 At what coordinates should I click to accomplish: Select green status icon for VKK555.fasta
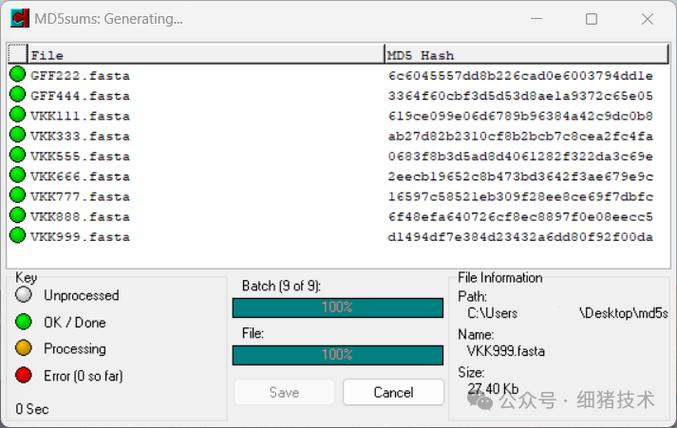[x=18, y=155]
